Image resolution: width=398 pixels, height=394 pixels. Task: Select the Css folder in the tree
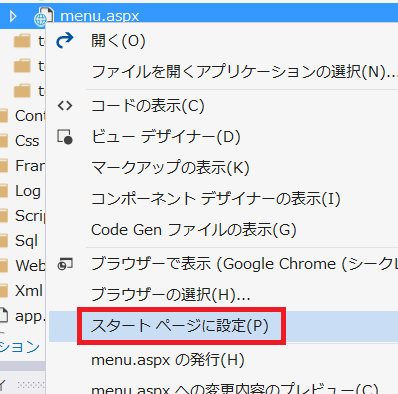tap(27, 141)
